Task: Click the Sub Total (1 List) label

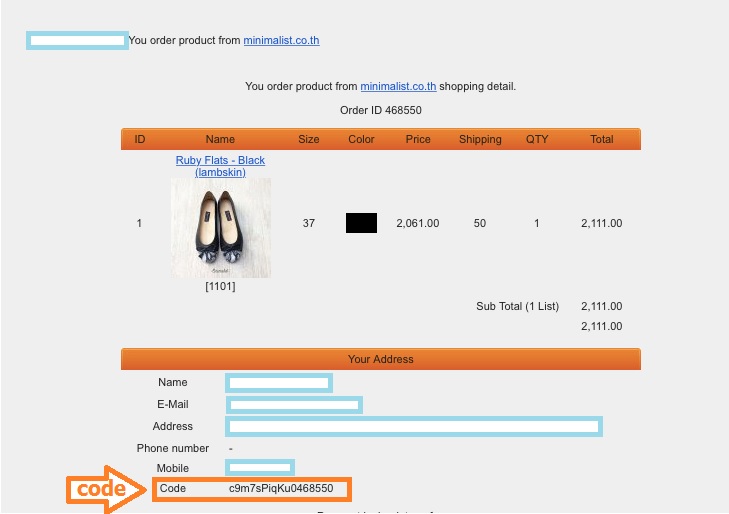Action: coord(517,306)
